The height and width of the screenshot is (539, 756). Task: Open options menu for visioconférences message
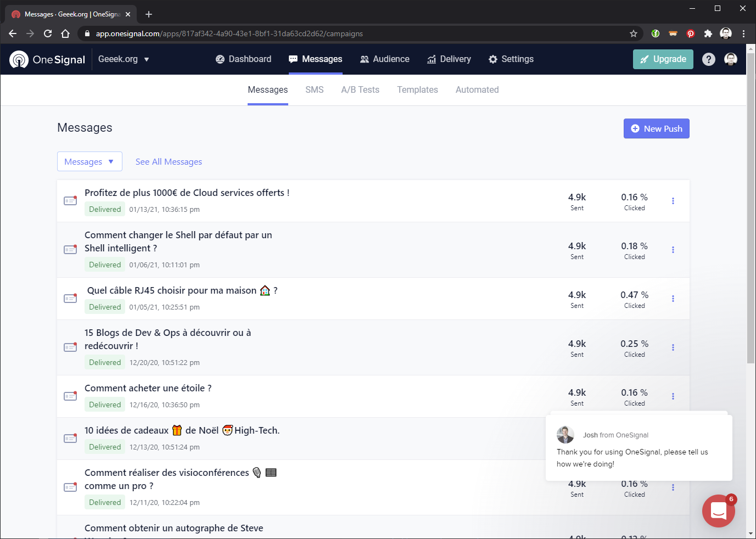(x=673, y=487)
